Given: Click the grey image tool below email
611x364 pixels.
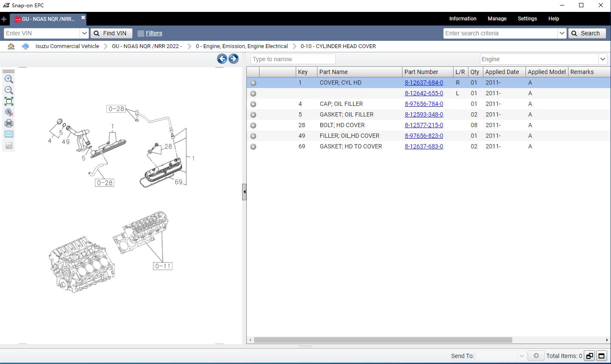Looking at the screenshot, I should 9,145.
